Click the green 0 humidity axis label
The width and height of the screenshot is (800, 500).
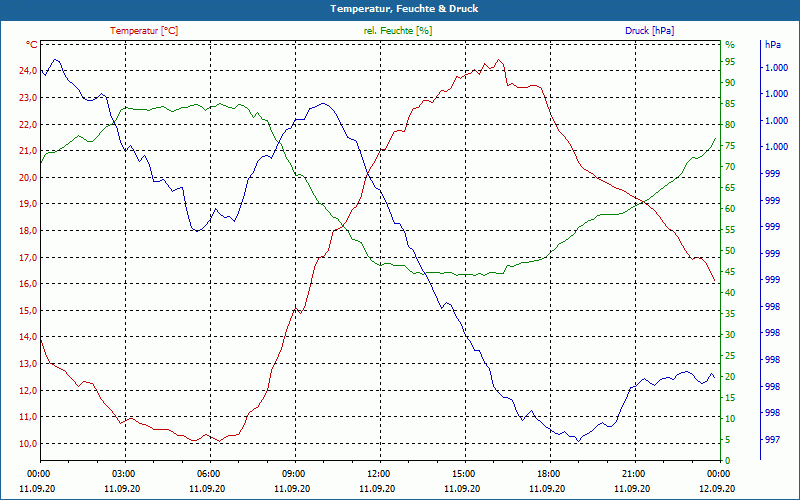(728, 461)
